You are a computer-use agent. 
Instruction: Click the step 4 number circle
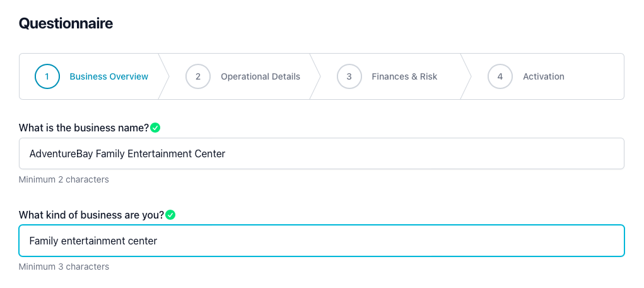point(500,76)
